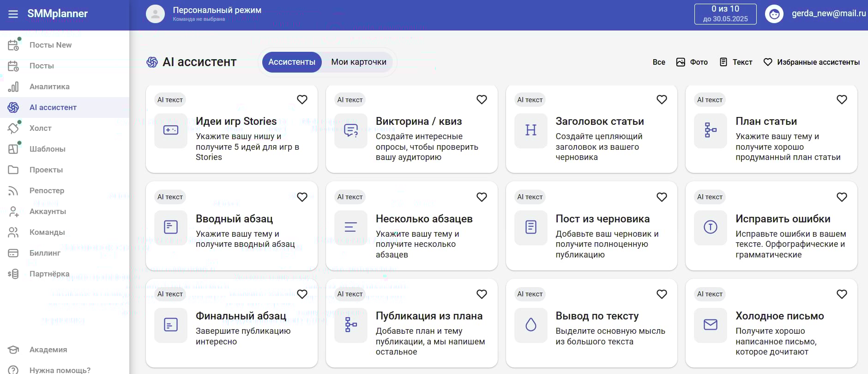Filter assistants by Фото
Image resolution: width=868 pixels, height=374 pixels.
coord(692,62)
